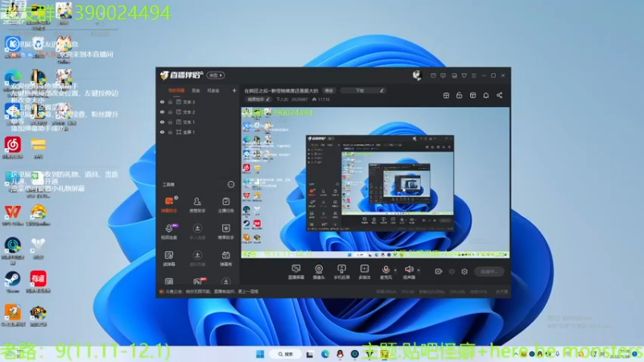The image size is (644, 362).
Task: Open the 榜单助手 ranking assistant tool
Action: tap(225, 232)
